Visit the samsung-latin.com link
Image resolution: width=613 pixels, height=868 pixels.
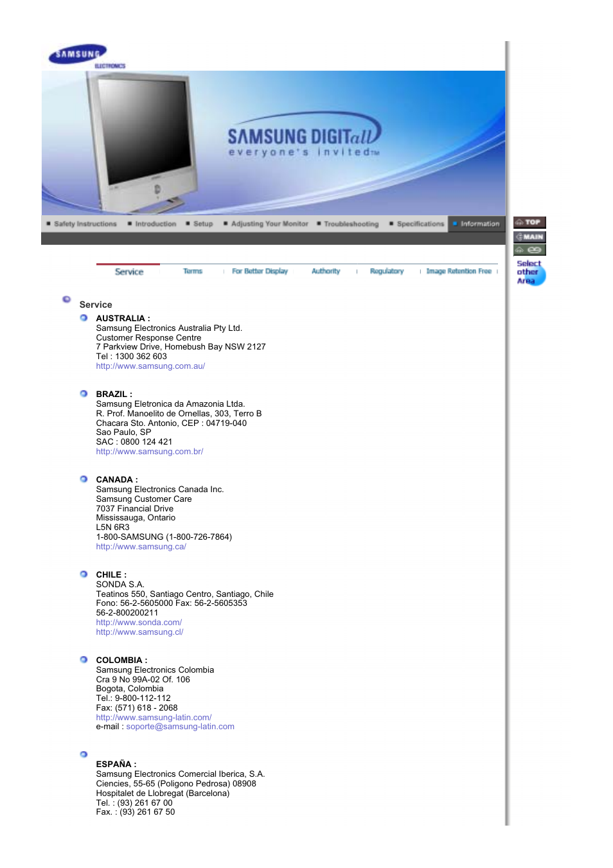[x=154, y=718]
